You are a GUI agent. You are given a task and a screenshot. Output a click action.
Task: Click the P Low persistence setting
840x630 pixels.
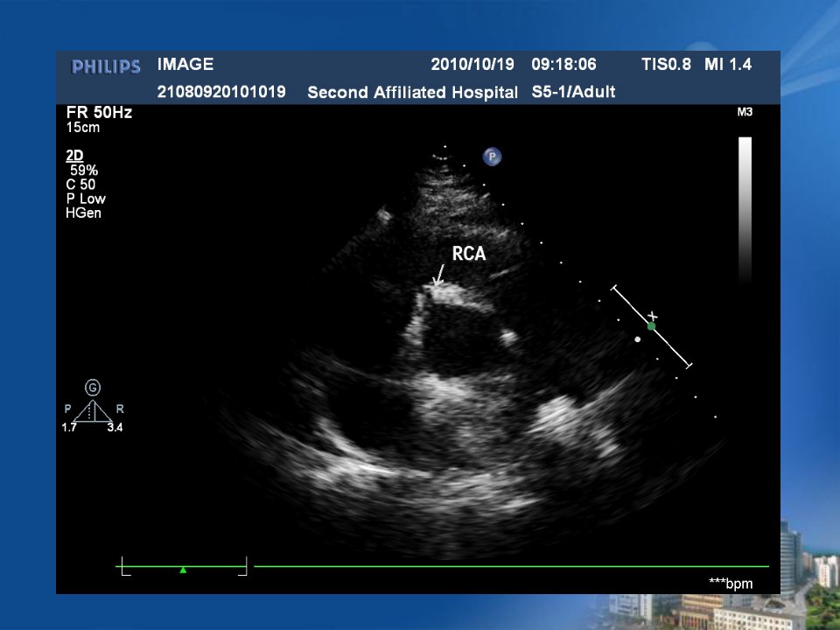coord(86,199)
